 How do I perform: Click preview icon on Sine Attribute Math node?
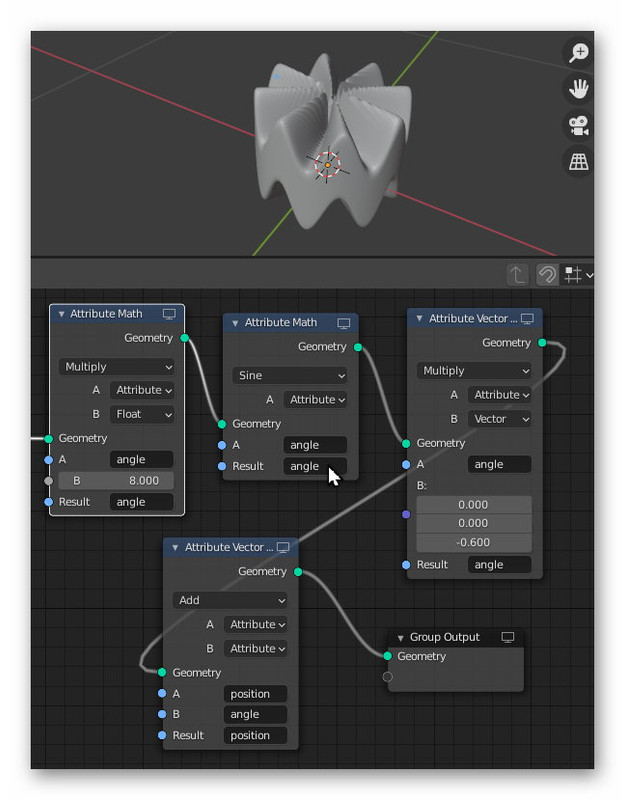[x=344, y=323]
